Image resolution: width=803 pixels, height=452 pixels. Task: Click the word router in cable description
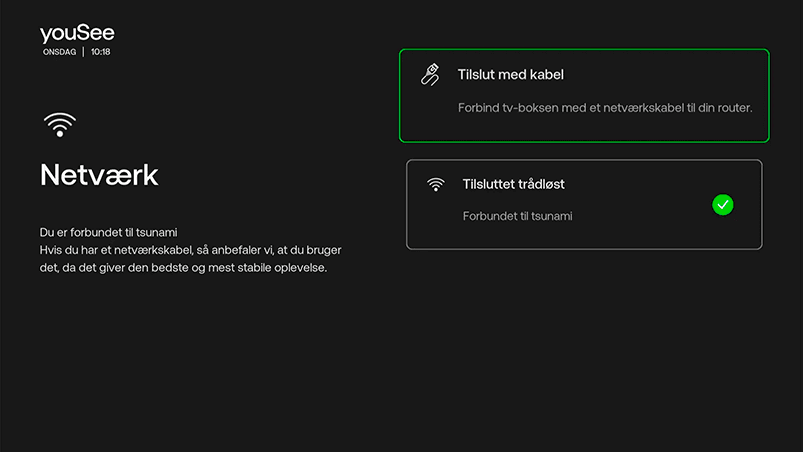pyautogui.click(x=733, y=107)
